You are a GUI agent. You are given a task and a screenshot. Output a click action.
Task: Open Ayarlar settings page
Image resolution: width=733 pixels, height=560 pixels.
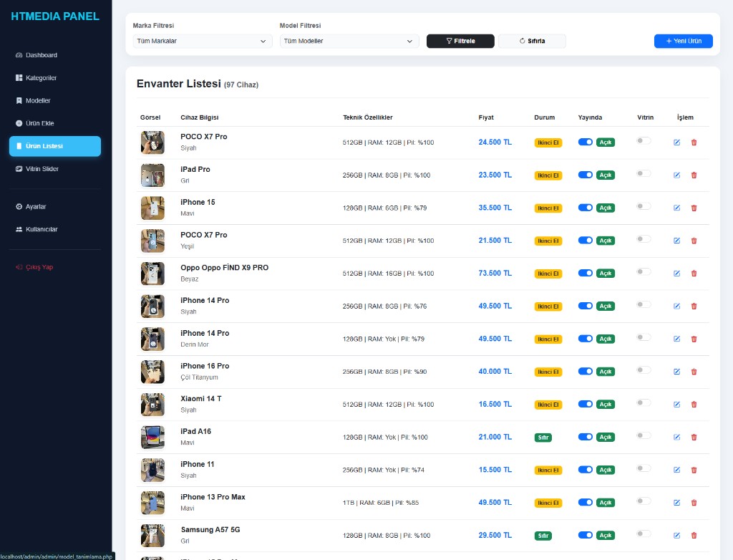coord(55,207)
